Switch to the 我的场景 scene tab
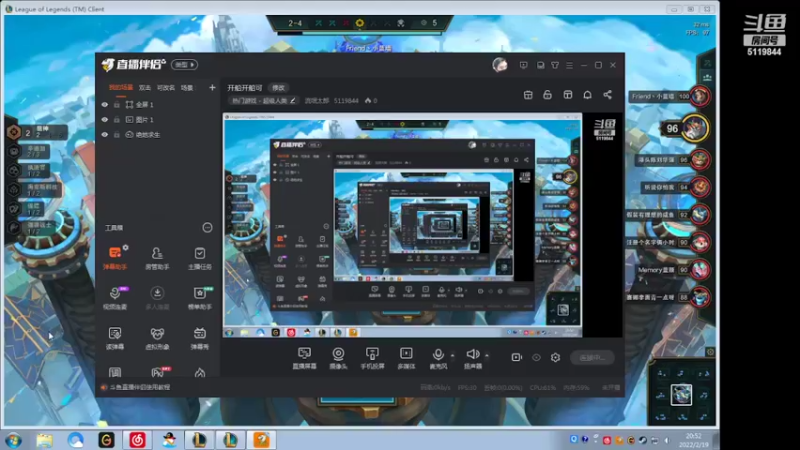800x450 pixels. [120, 88]
